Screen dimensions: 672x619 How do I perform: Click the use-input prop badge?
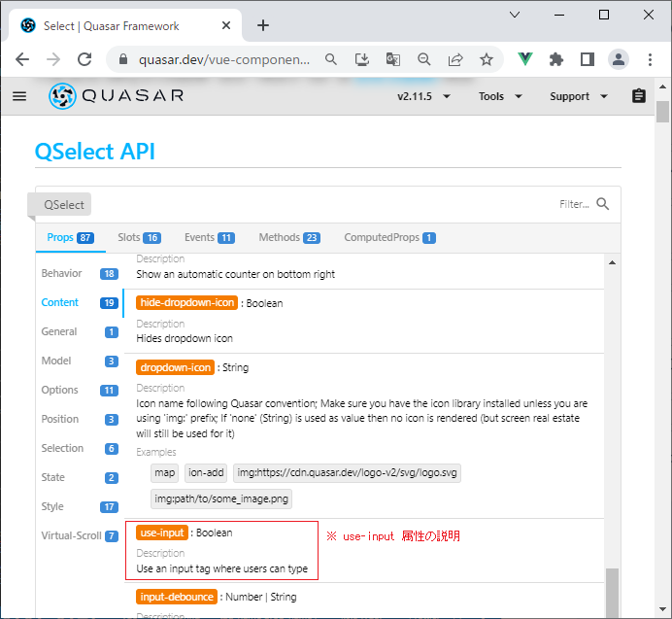point(162,533)
